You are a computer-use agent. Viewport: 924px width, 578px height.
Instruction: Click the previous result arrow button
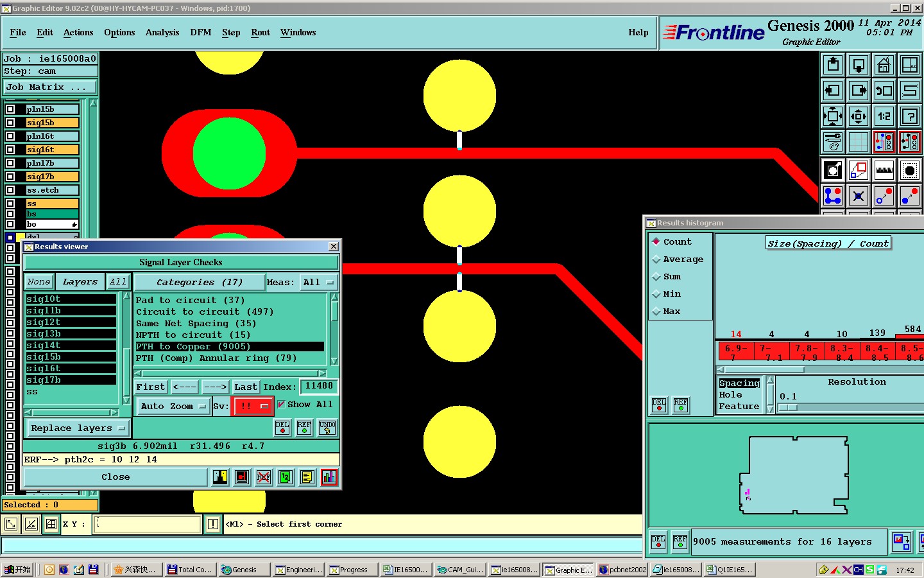coord(184,387)
